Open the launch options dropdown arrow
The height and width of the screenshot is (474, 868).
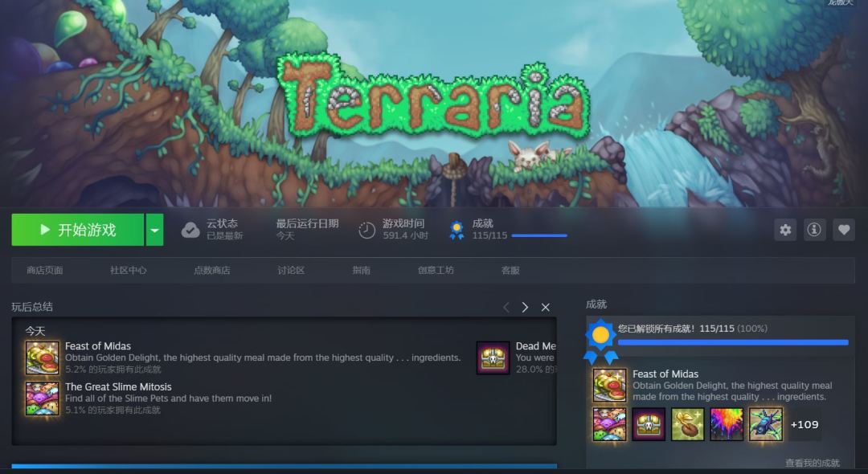[154, 230]
